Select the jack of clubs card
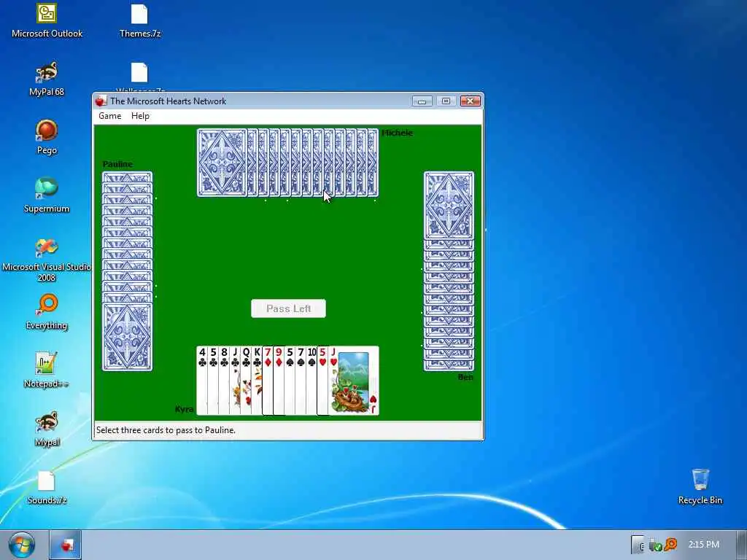Image resolution: width=747 pixels, height=560 pixels. pyautogui.click(x=235, y=381)
